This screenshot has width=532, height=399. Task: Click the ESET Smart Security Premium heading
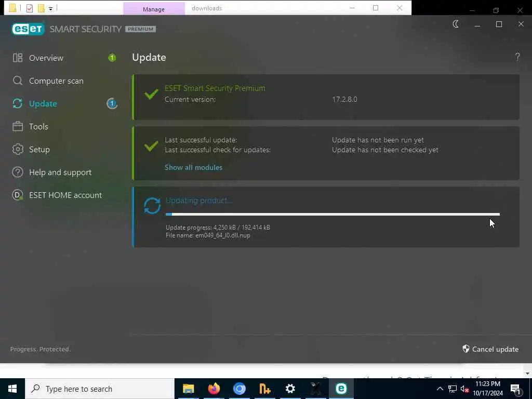coord(215,88)
